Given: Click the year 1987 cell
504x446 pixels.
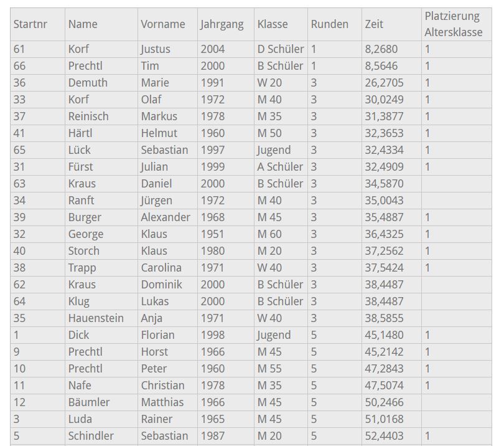Looking at the screenshot, I should pos(213,436).
